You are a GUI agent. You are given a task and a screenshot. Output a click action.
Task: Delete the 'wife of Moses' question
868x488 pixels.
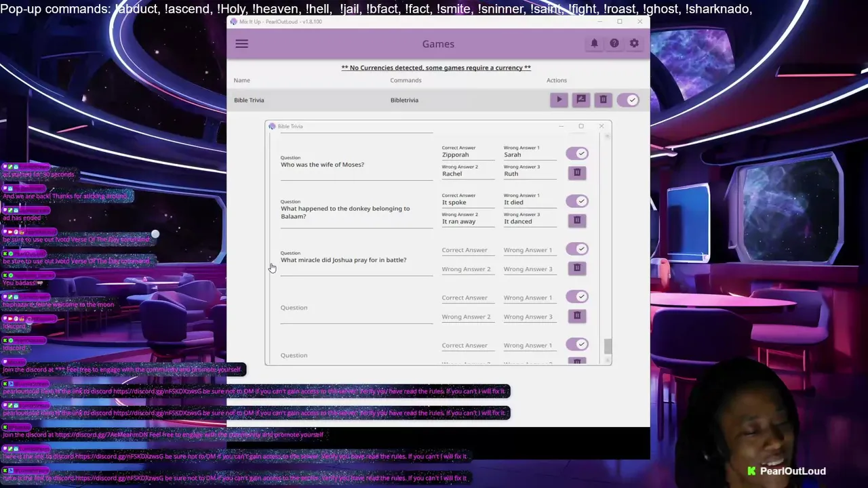pos(577,173)
